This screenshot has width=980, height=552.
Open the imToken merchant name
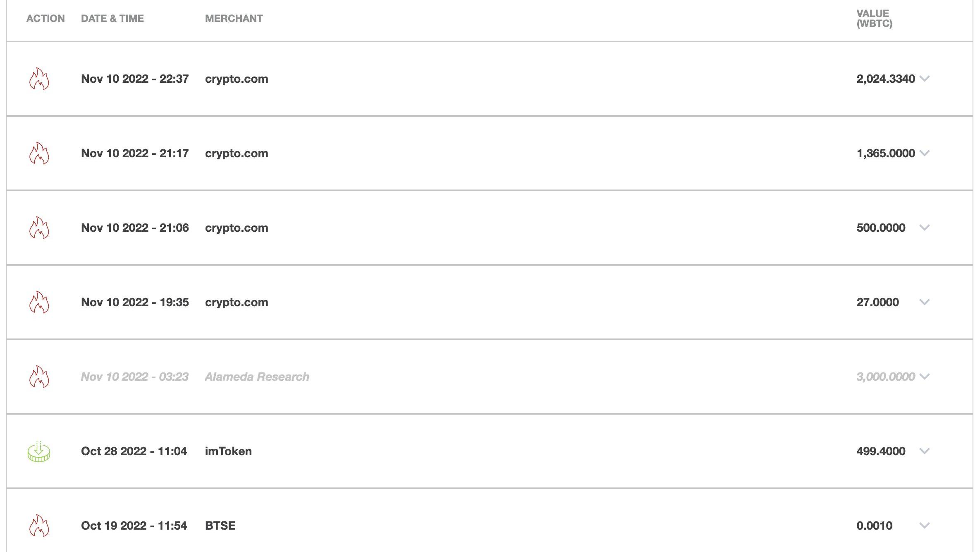[x=228, y=451]
